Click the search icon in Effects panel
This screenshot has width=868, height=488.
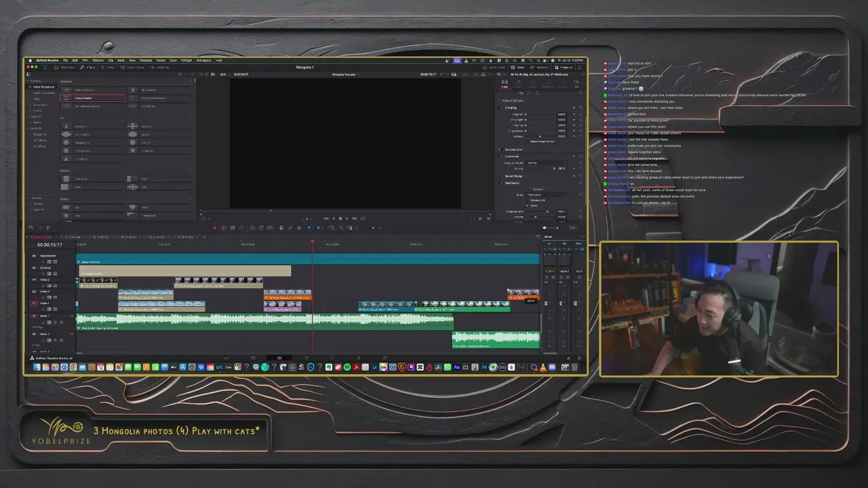[x=180, y=75]
